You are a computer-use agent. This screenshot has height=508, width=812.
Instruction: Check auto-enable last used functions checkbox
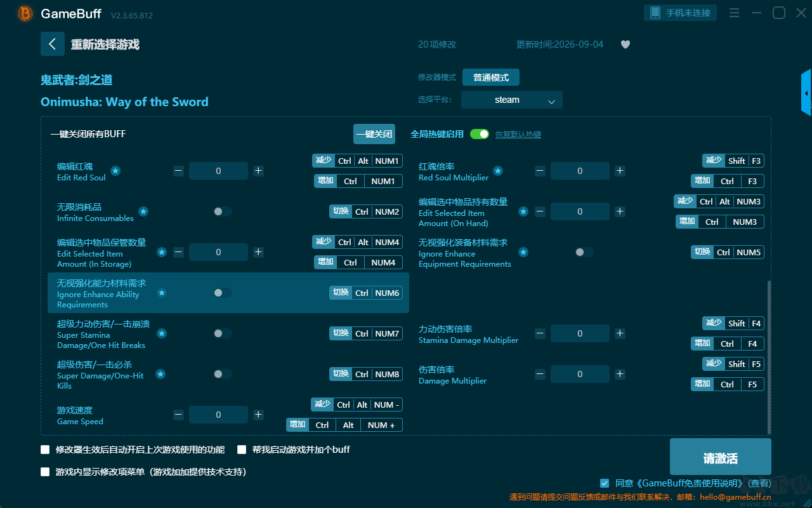coord(45,450)
